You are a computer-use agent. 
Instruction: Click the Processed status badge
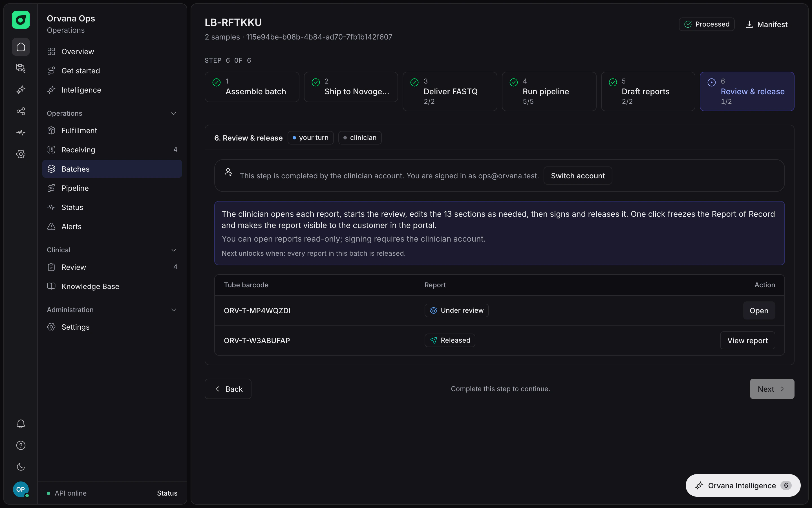click(x=707, y=24)
